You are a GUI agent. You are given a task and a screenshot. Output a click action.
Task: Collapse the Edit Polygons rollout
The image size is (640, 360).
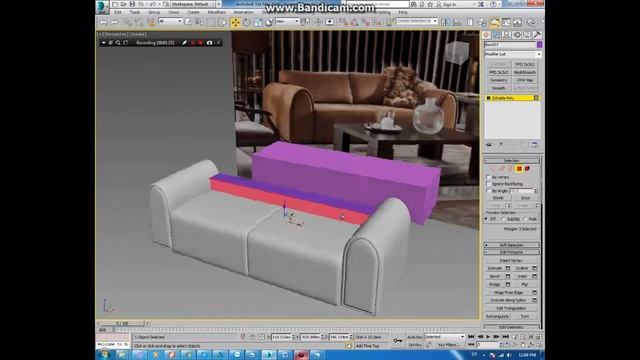pyautogui.click(x=512, y=252)
